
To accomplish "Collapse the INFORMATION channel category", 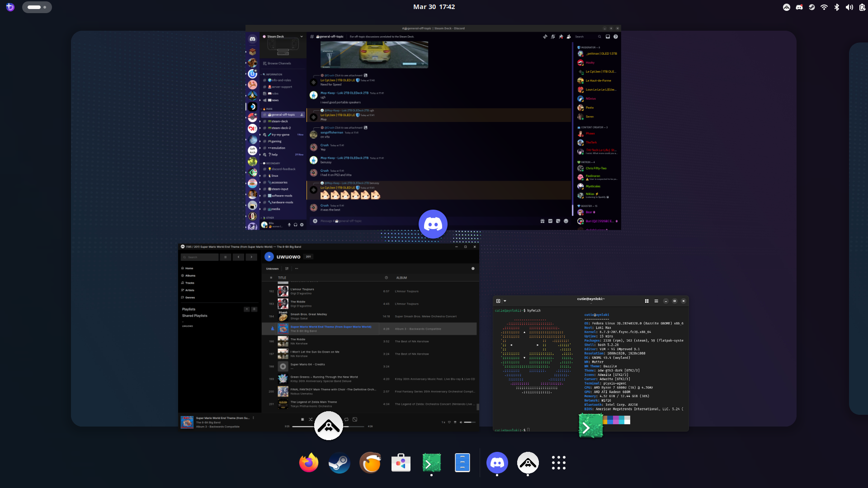I will pyautogui.click(x=274, y=75).
